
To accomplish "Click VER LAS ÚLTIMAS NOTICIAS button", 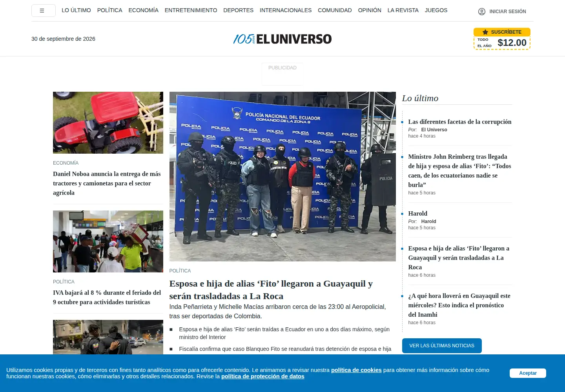I will (442, 346).
